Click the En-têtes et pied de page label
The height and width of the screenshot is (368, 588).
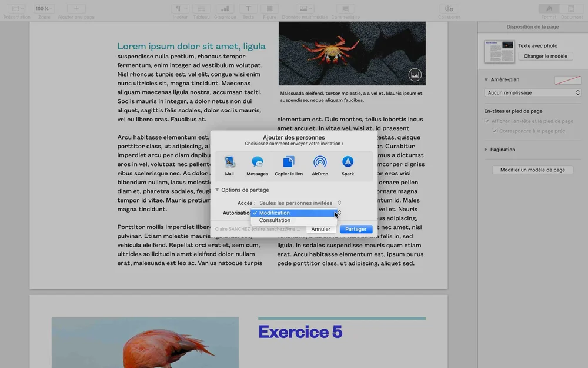pos(513,111)
